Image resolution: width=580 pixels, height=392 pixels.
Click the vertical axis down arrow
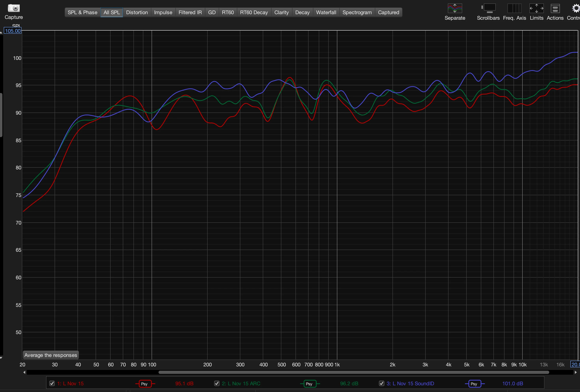tap(1, 358)
